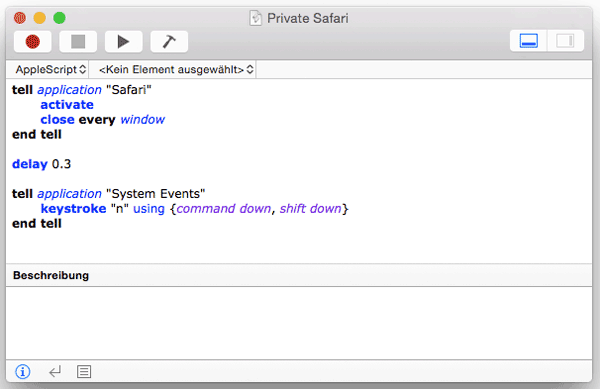Screen dimensions: 600x389
Task: Zoom the window with the green button
Action: tap(59, 18)
